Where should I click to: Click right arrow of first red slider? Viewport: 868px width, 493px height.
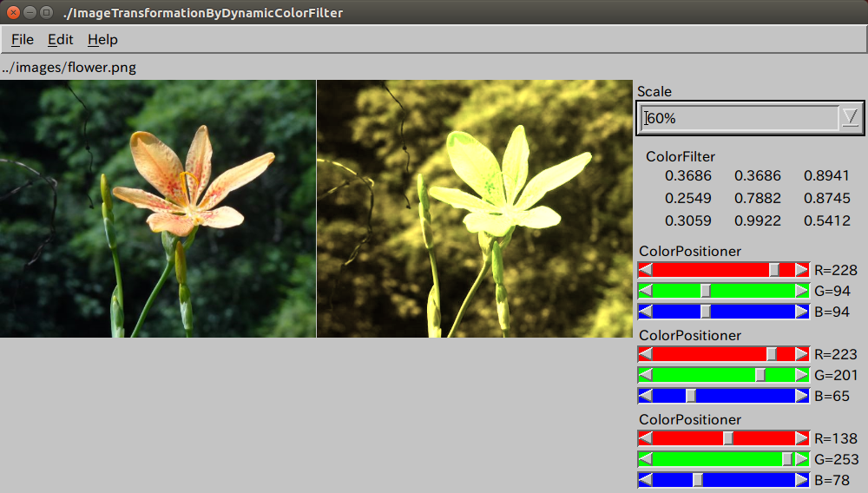click(801, 270)
